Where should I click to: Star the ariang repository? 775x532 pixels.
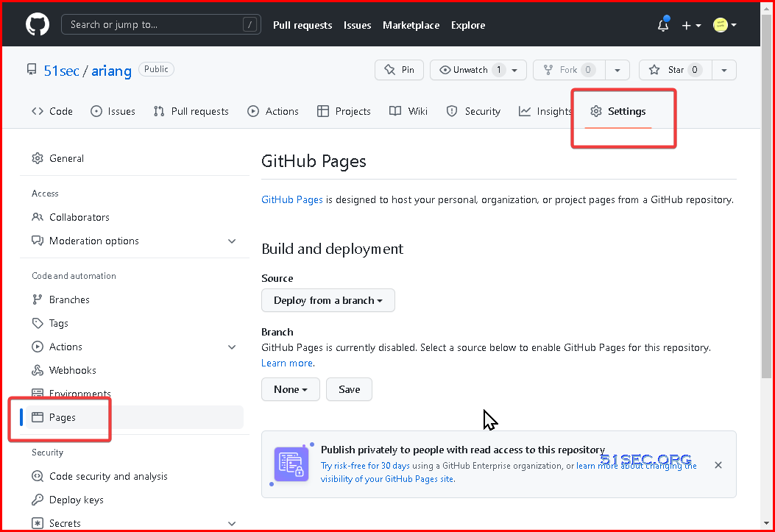(x=675, y=70)
